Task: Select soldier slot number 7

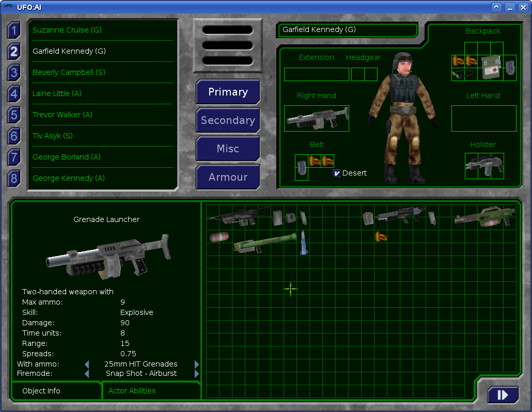Action: tap(14, 157)
